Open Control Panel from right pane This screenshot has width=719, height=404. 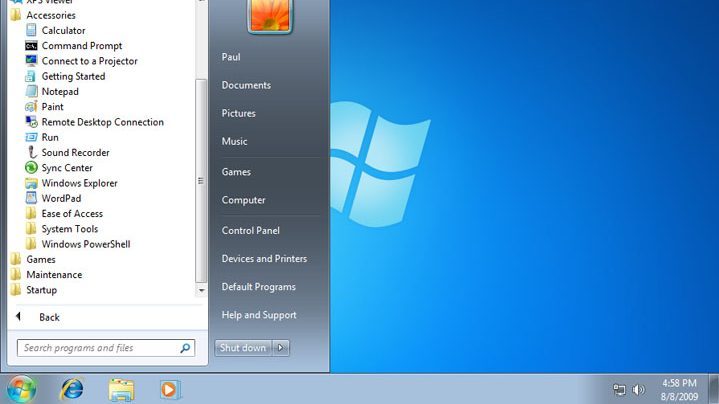(250, 231)
